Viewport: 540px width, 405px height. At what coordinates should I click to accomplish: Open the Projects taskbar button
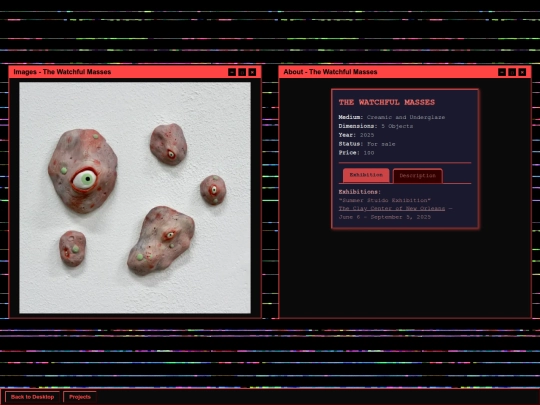point(80,397)
